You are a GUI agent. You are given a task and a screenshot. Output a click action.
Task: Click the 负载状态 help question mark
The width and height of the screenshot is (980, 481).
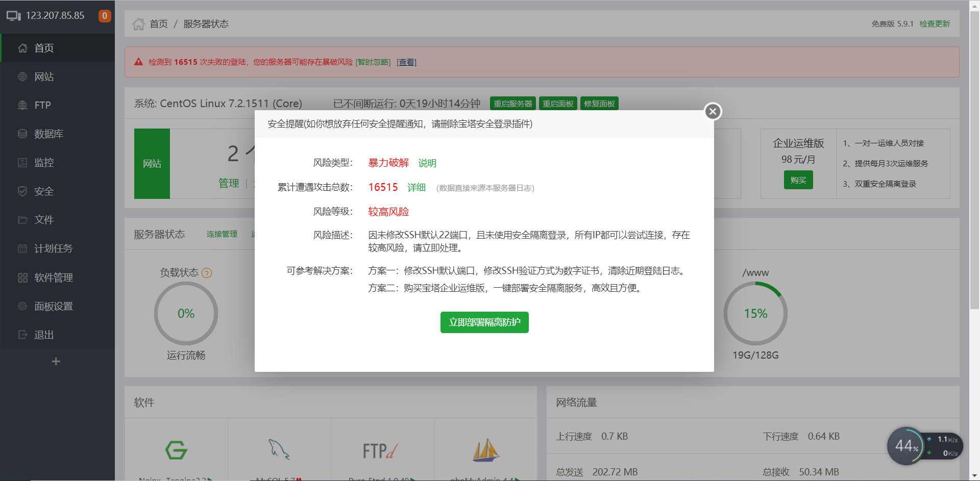[x=206, y=273]
